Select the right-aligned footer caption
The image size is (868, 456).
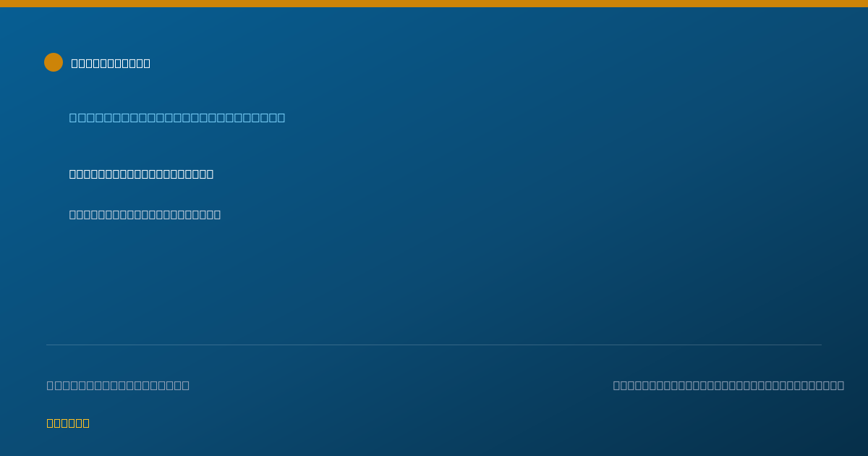pos(728,385)
